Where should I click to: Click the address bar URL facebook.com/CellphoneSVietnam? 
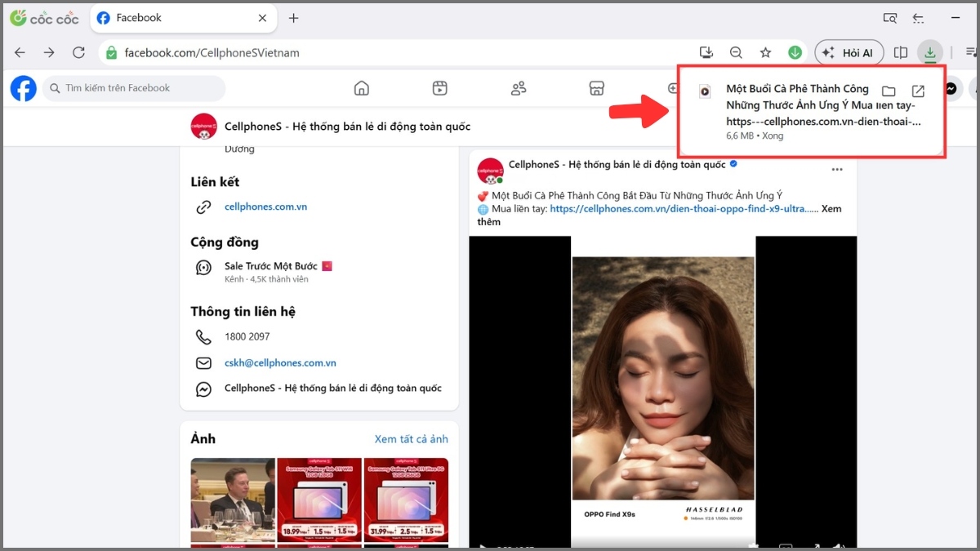tap(212, 53)
